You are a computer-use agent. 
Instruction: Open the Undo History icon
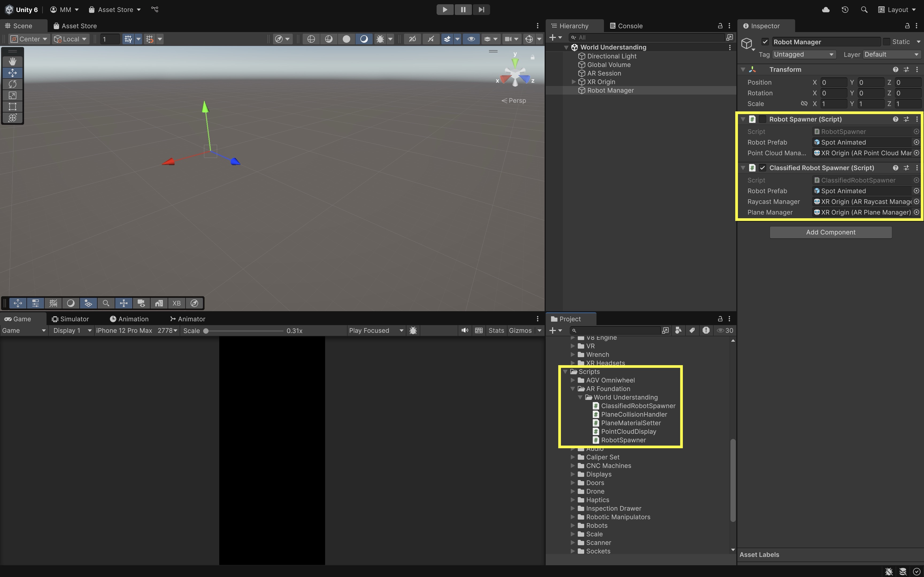pyautogui.click(x=845, y=10)
